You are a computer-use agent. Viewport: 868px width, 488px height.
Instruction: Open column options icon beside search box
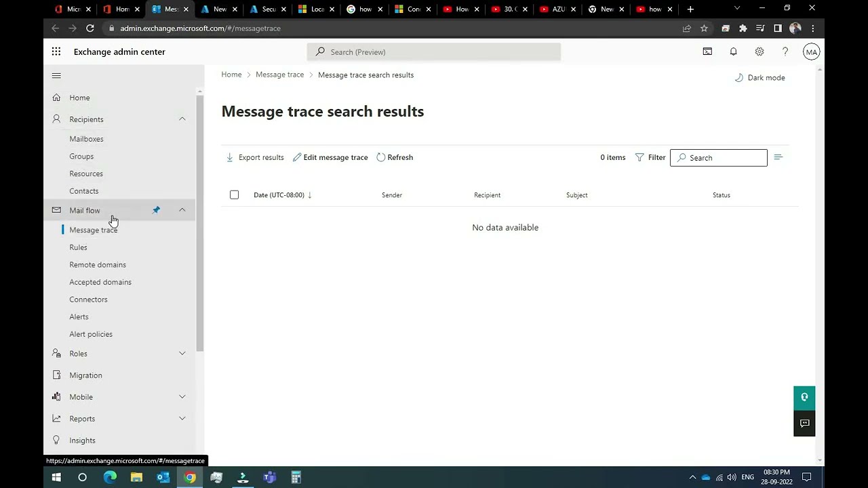click(x=778, y=157)
